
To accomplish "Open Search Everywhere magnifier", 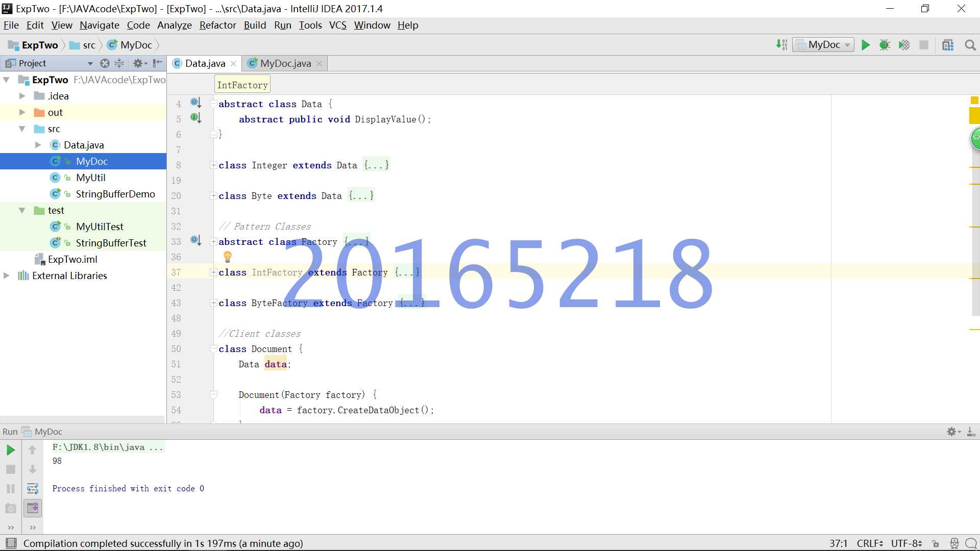I will (x=970, y=45).
